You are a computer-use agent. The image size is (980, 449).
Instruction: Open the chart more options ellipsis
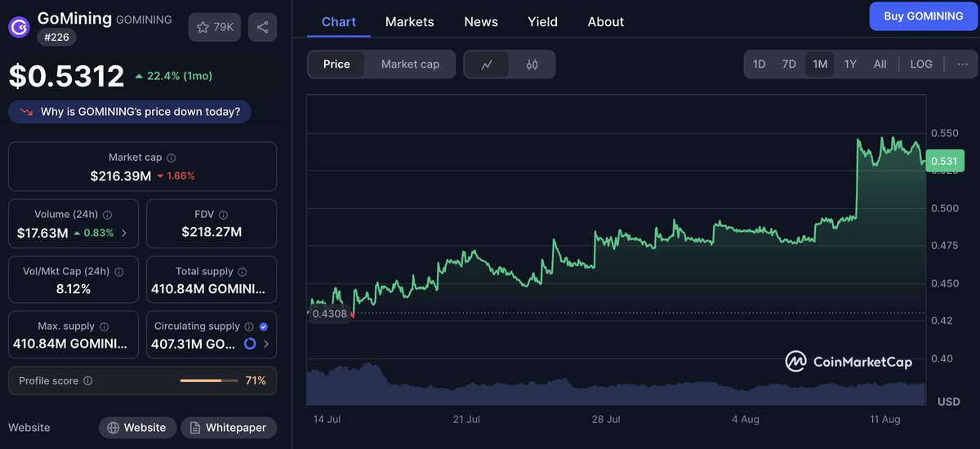tap(962, 64)
